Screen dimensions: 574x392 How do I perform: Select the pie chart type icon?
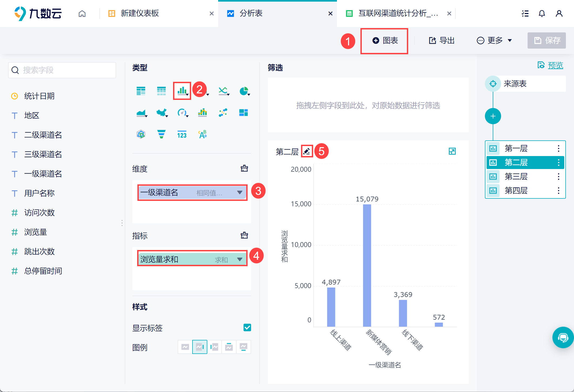[244, 91]
